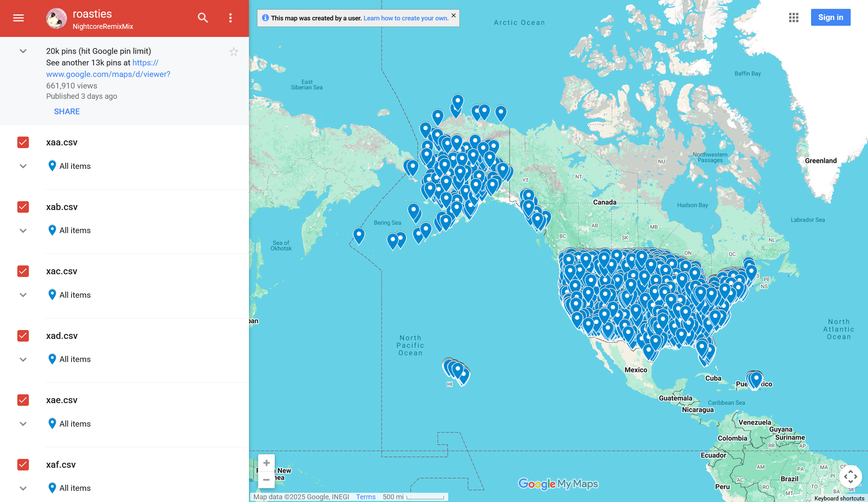Uncheck the xae.csv layer checkbox
This screenshot has width=868, height=502.
click(23, 400)
